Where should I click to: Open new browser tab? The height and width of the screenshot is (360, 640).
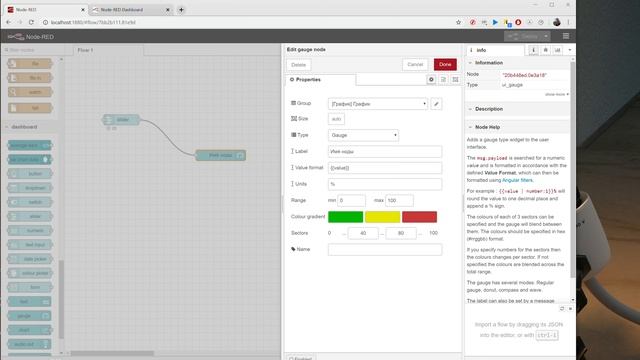pos(181,9)
